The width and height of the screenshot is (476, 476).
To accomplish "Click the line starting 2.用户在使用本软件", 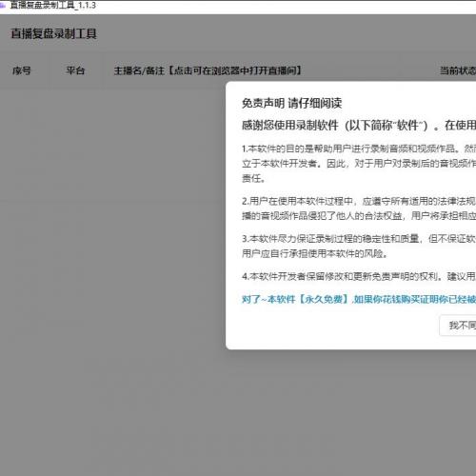I will click(x=359, y=201).
